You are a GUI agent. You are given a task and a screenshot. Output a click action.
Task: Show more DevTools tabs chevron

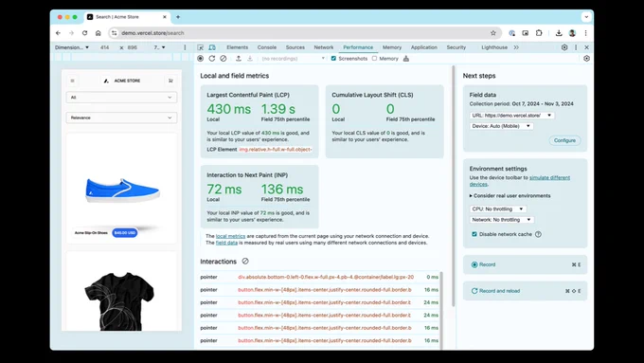[516, 47]
